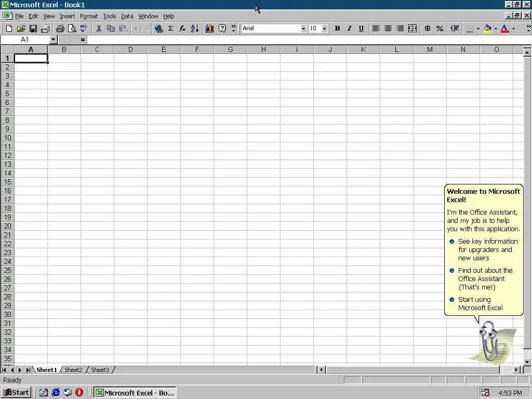This screenshot has width=532, height=399.
Task: Click the Edit Formula equals button
Action: click(x=83, y=39)
